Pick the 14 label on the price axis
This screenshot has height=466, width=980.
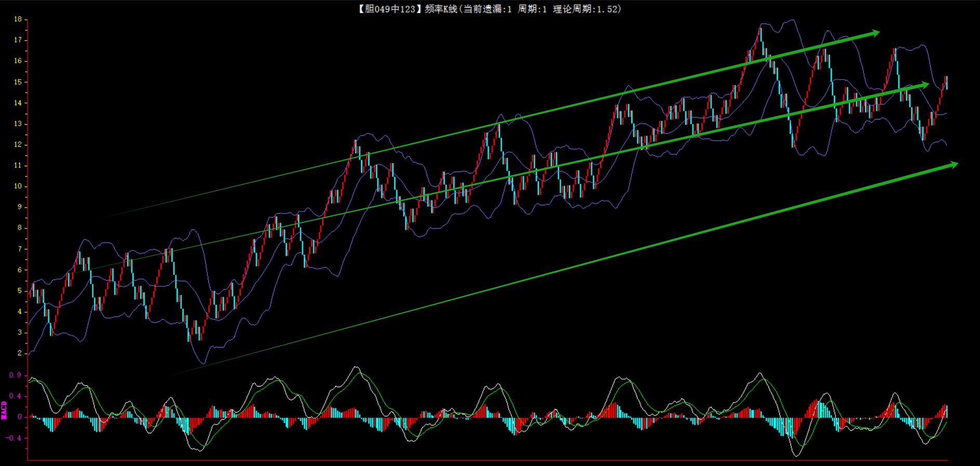click(x=18, y=103)
